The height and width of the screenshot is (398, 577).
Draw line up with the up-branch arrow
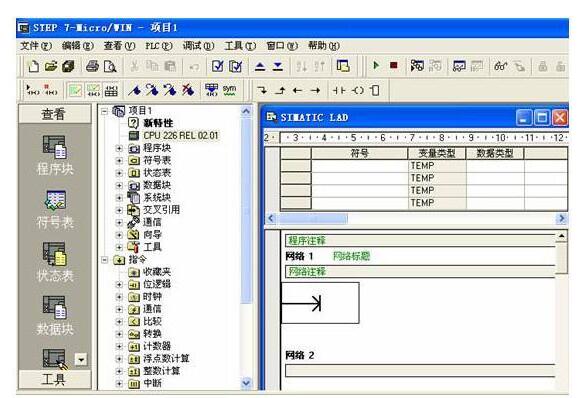[x=280, y=90]
